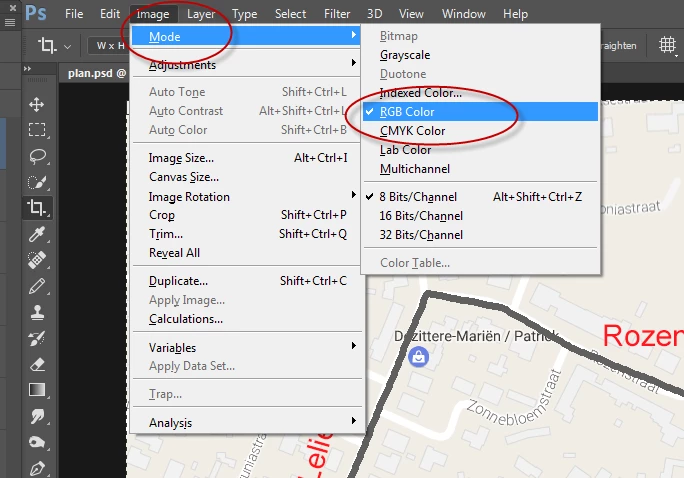This screenshot has width=684, height=478.
Task: Switch to the plan.psd document tab
Action: click(x=96, y=73)
